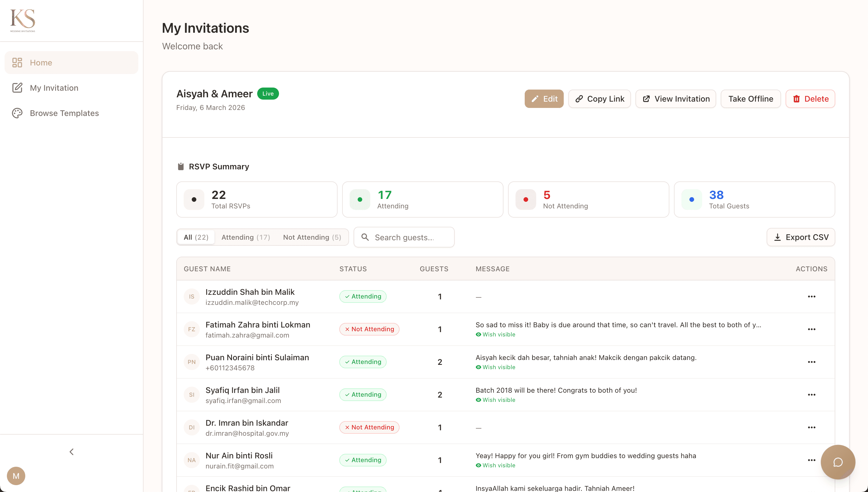868x492 pixels.
Task: Select the Home dashboard icon in sidebar
Action: (x=17, y=63)
